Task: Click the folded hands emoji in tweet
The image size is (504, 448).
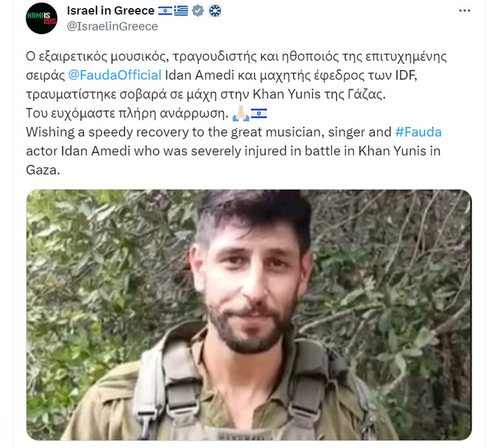Action: (241, 113)
